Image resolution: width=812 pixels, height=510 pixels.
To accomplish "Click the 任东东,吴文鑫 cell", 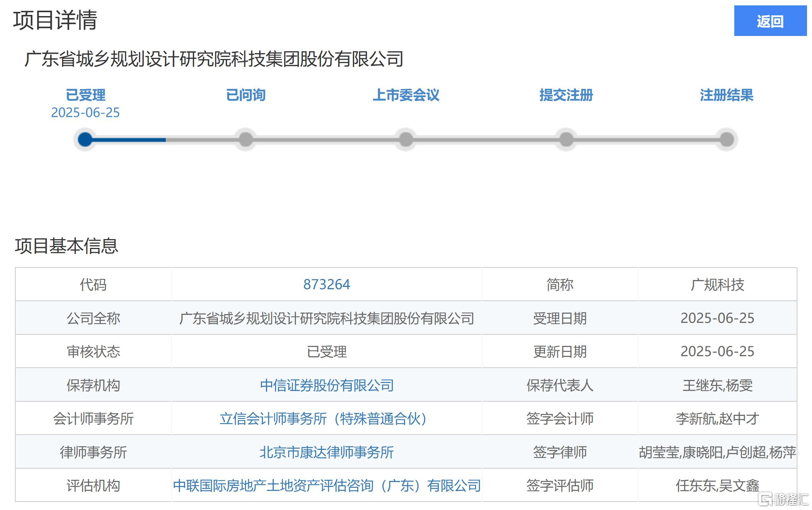I will (x=717, y=485).
